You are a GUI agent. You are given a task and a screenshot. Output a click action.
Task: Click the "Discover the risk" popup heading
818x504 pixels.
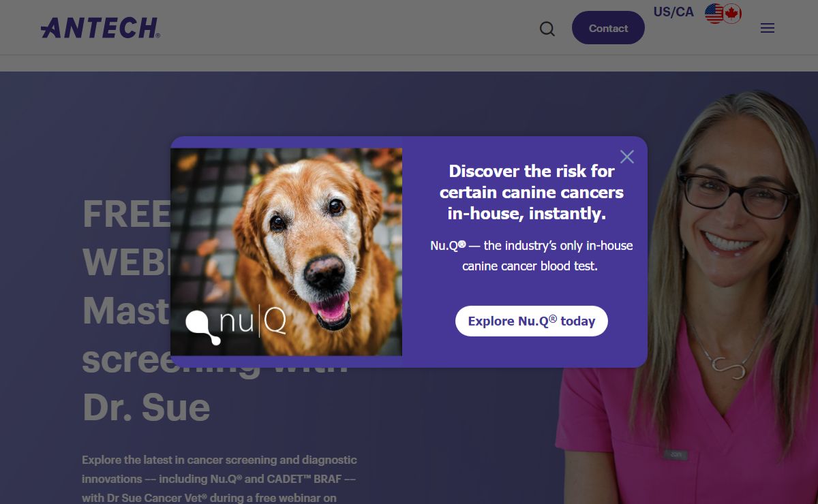coord(532,192)
